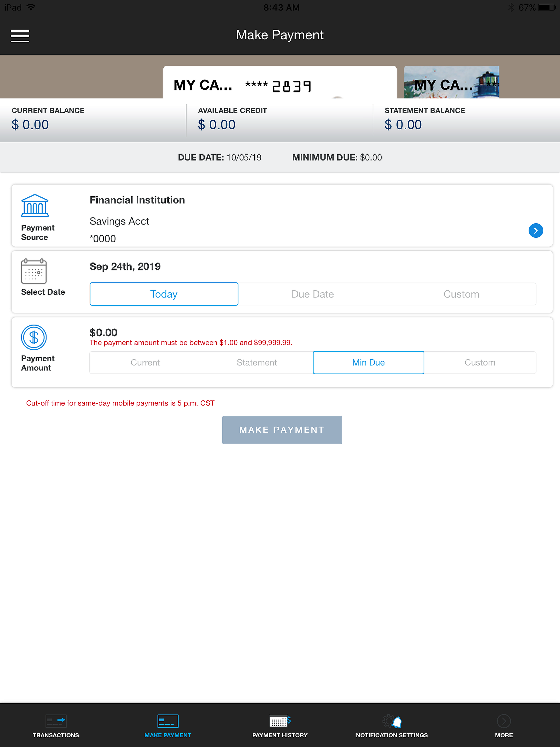The height and width of the screenshot is (747, 560).
Task: Choose Custom payment date option
Action: [461, 294]
